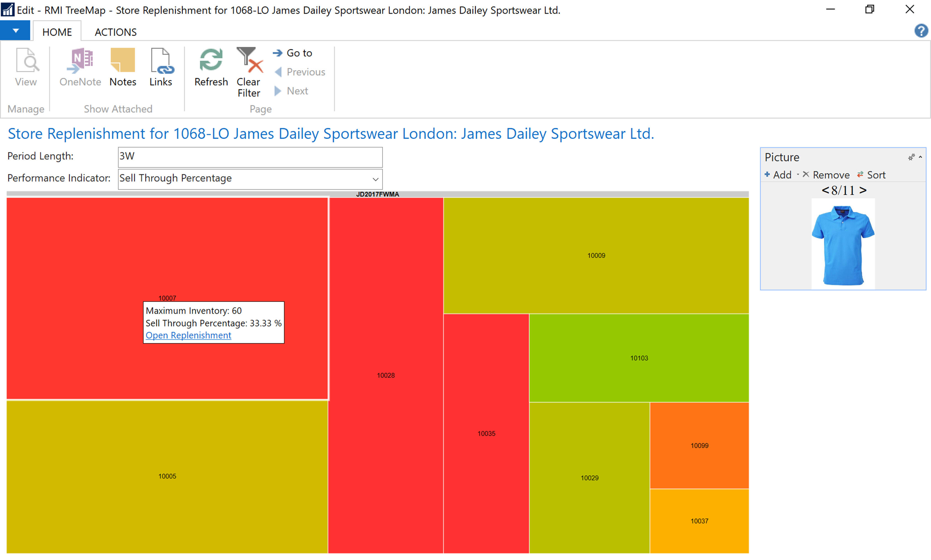
Task: Open the Links attachment icon
Action: point(161,60)
